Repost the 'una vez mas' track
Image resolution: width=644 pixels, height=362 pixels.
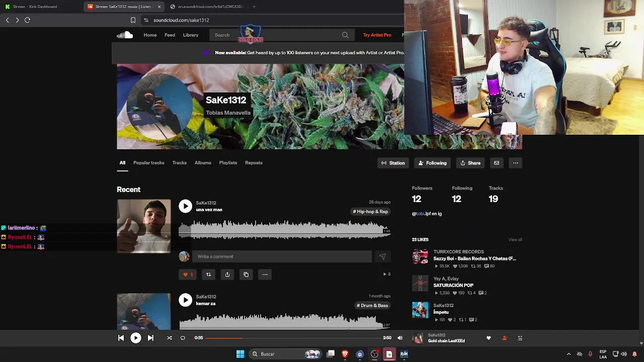(x=209, y=275)
